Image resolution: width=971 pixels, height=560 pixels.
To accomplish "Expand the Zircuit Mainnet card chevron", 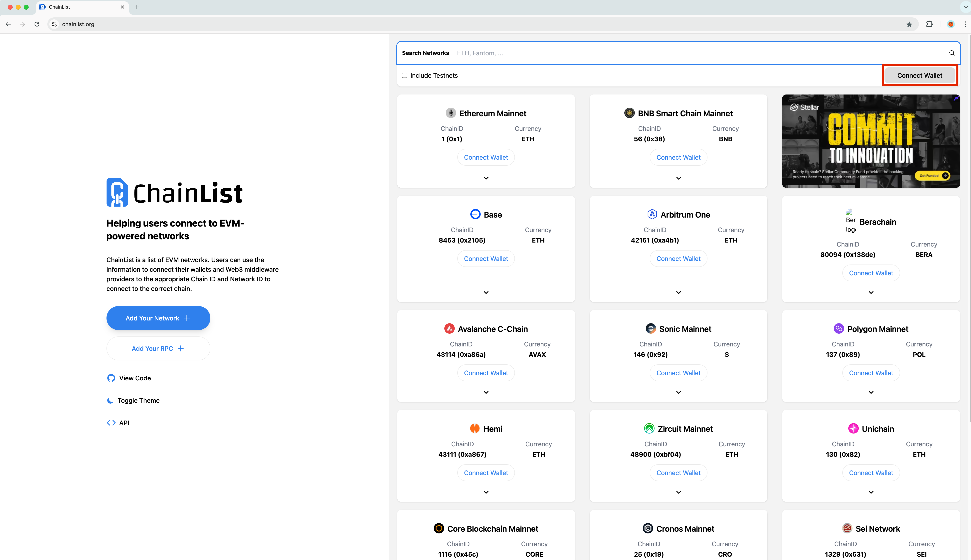I will [679, 492].
